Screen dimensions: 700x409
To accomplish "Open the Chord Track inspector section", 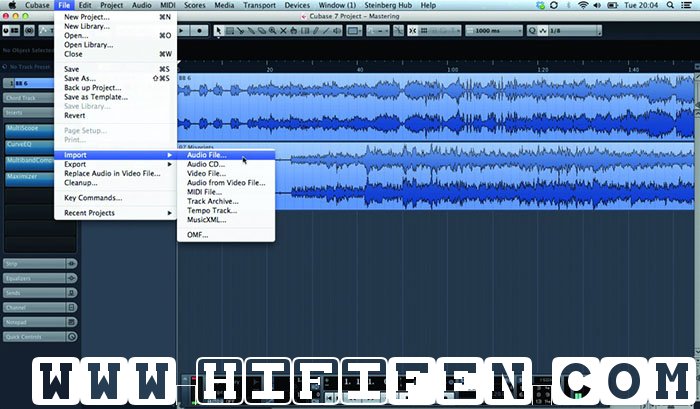I will coord(29,98).
